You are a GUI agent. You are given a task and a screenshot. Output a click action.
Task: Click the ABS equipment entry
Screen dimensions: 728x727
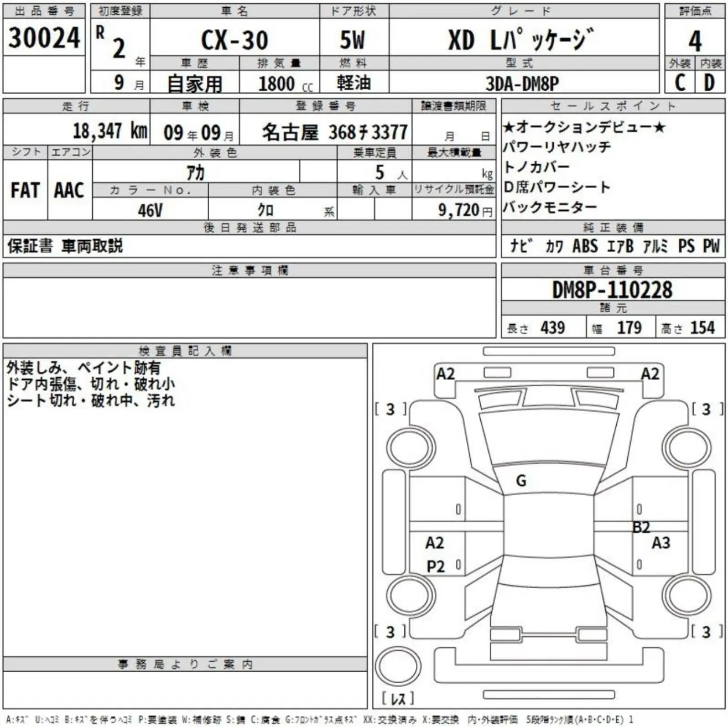(x=585, y=246)
